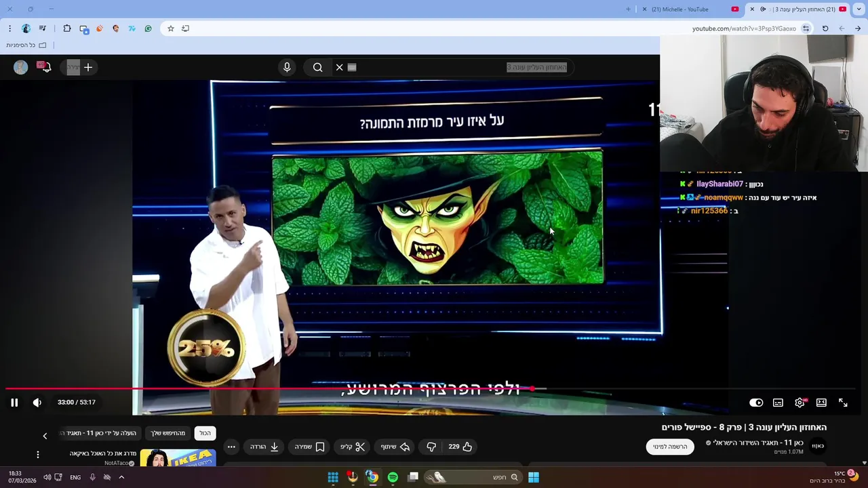The image size is (868, 488).
Task: Select the הכול filter chip
Action: point(205,433)
